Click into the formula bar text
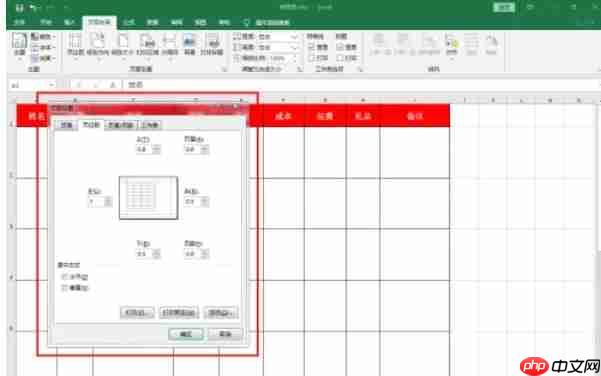Viewport: 601px width, 376px height. pos(360,85)
